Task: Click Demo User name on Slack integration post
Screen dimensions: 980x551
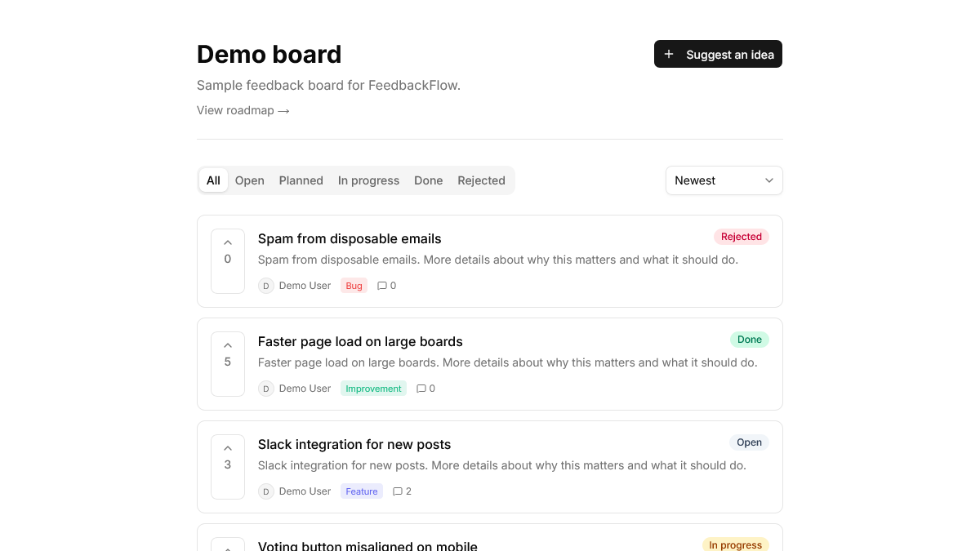Action: click(x=305, y=491)
